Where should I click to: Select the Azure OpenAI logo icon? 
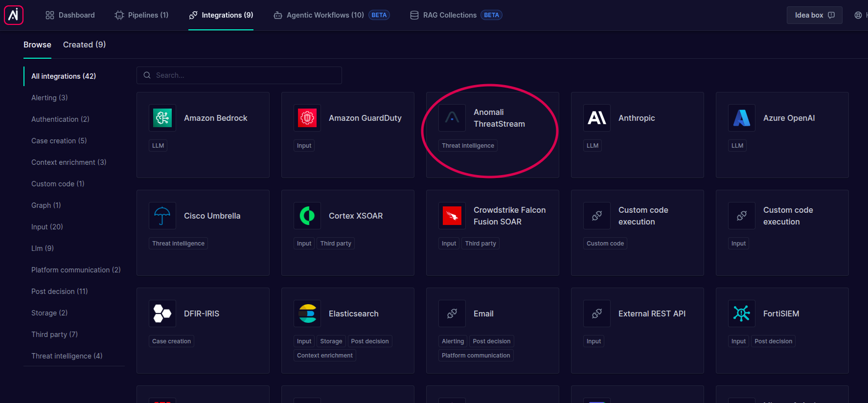[742, 118]
